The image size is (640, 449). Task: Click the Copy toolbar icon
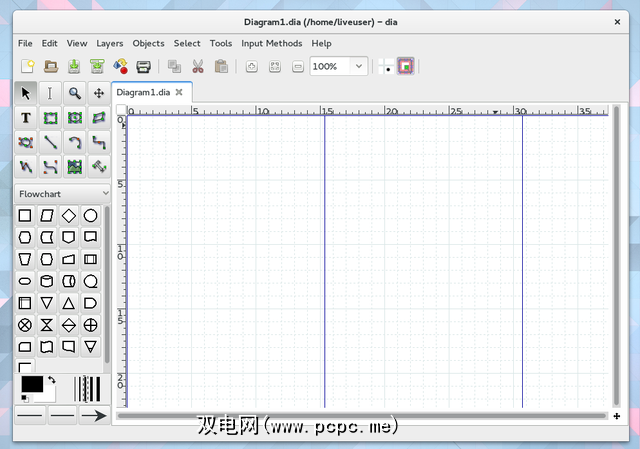pos(174,66)
